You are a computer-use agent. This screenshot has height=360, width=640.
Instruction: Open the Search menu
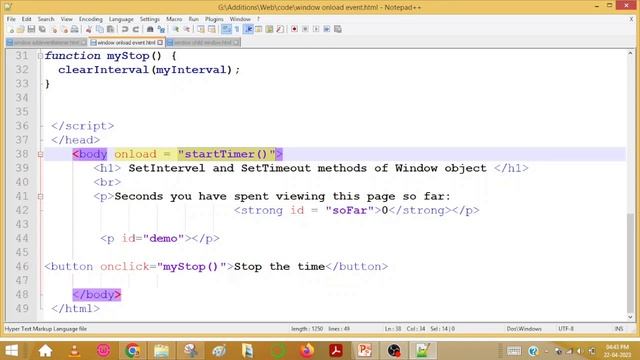coord(46,19)
